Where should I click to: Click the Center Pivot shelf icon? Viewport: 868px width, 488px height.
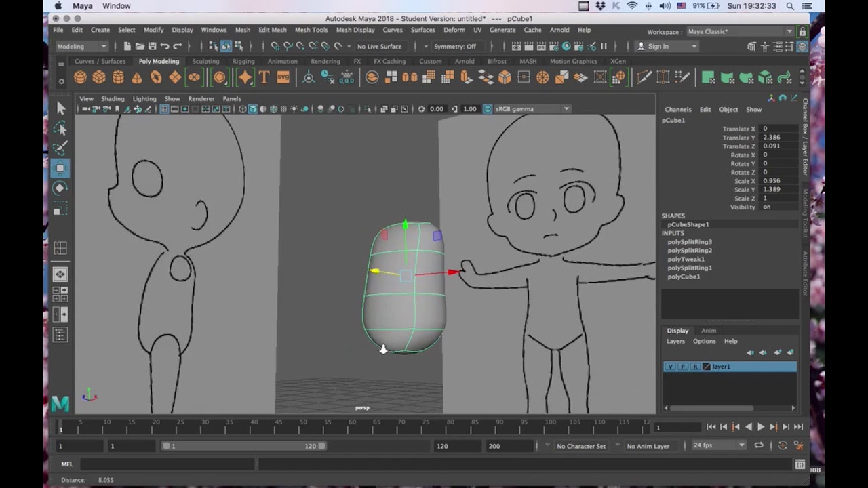pyautogui.click(x=309, y=77)
